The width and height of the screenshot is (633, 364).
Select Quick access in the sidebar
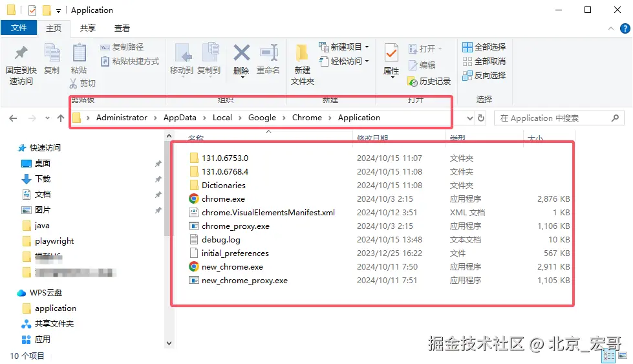click(39, 147)
